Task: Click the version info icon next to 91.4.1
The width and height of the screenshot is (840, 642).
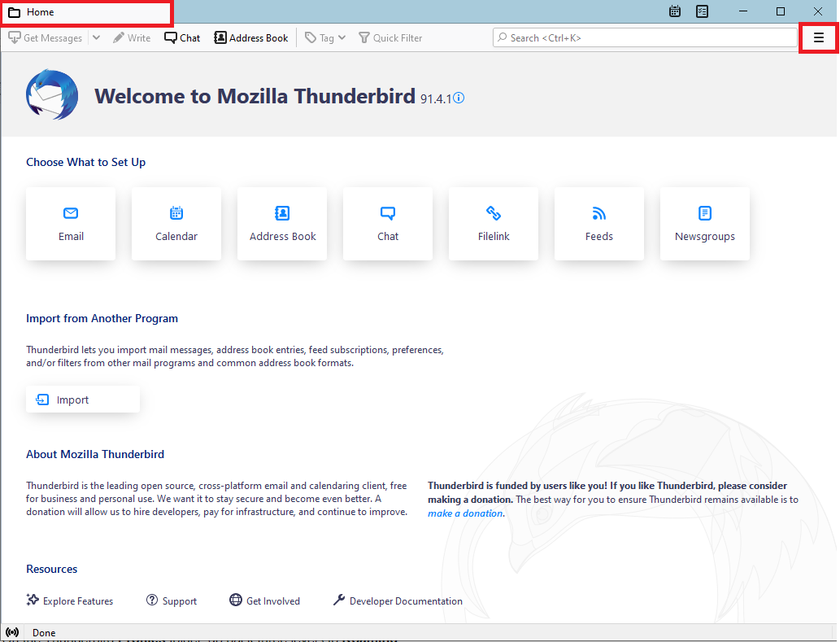Action: coord(459,98)
